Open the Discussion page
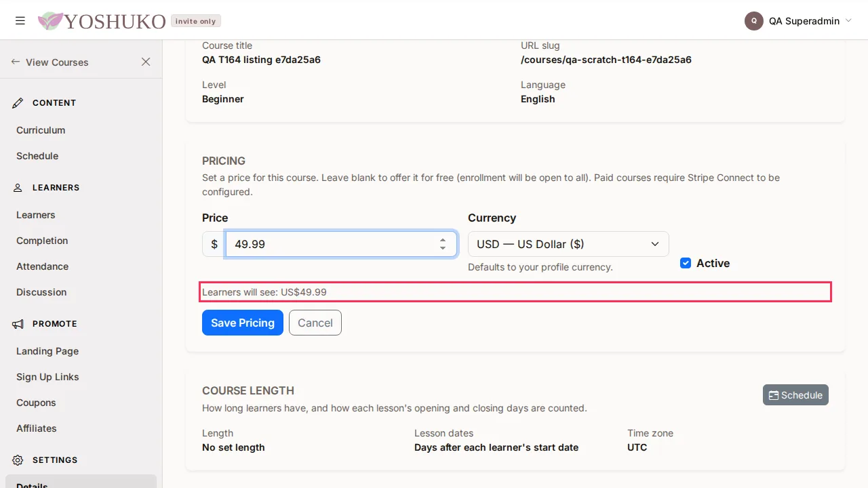 [41, 292]
